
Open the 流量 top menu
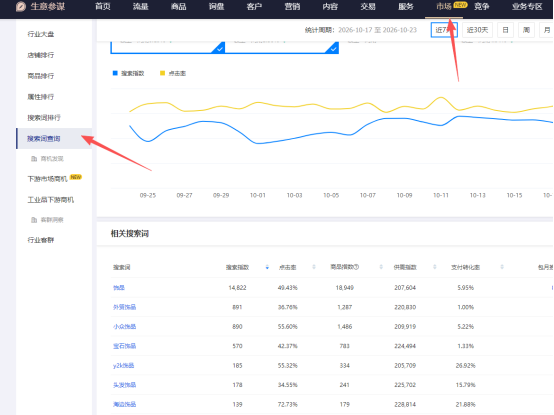tap(141, 7)
